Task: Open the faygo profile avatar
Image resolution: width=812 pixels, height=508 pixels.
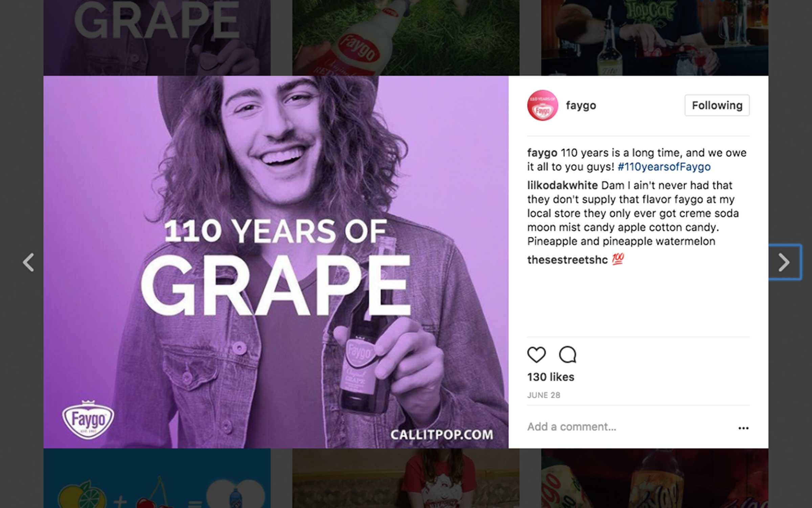Action: pos(542,105)
